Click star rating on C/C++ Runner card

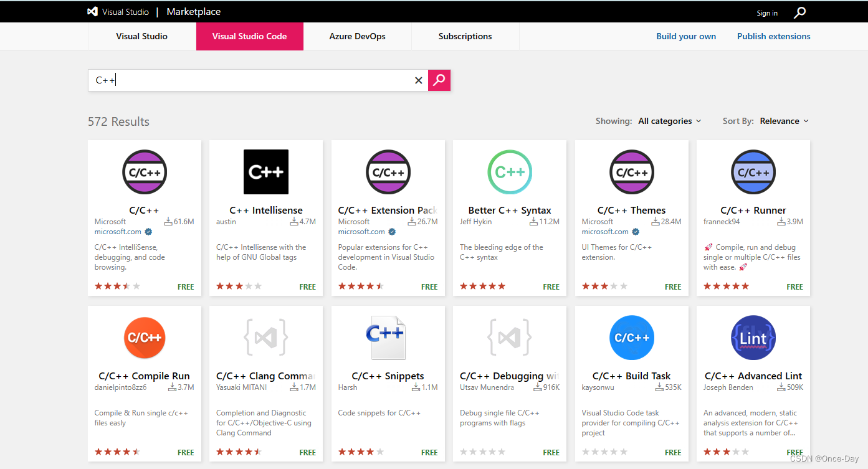tap(726, 287)
